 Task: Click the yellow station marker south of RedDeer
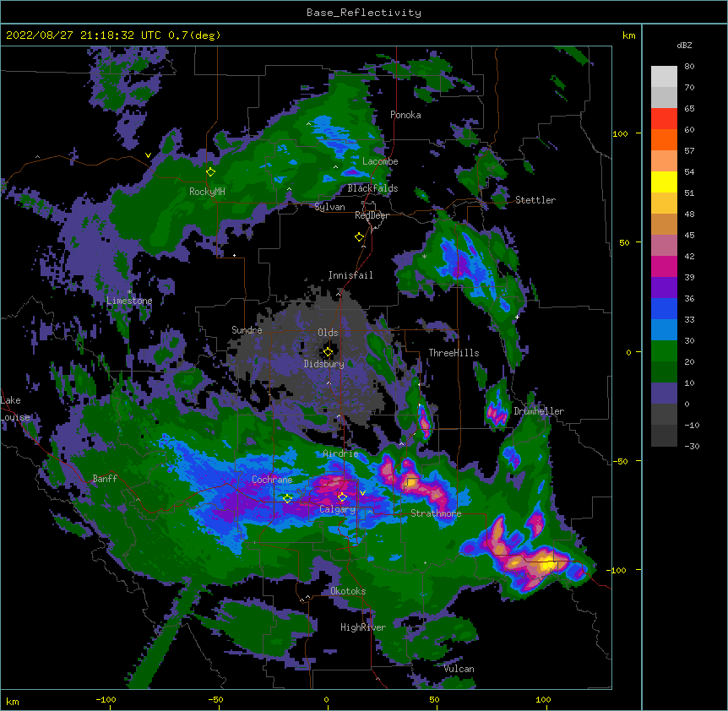(359, 237)
